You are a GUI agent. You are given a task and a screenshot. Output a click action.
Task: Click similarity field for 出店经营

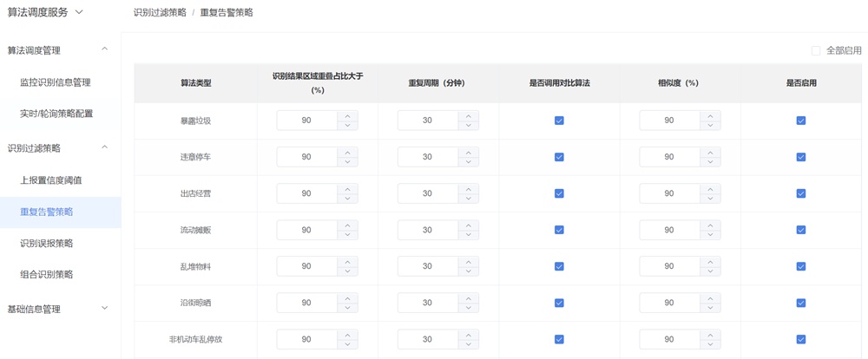pyautogui.click(x=669, y=193)
